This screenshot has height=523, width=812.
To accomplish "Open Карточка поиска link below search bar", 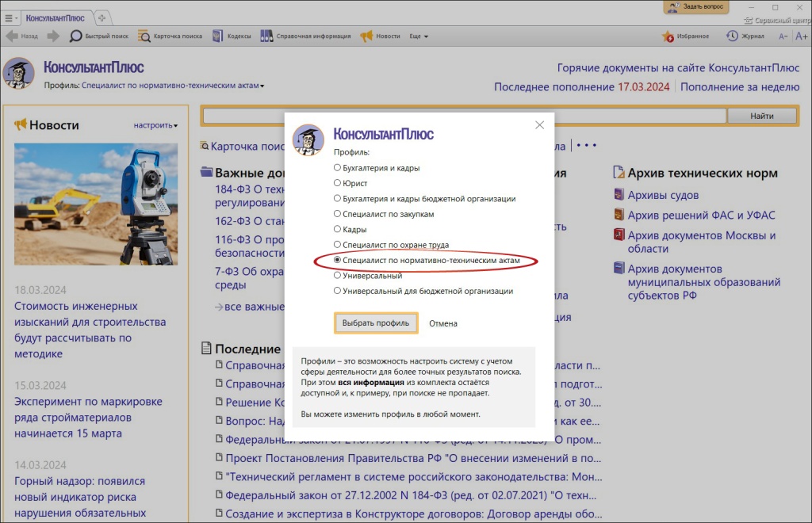I will 247,147.
